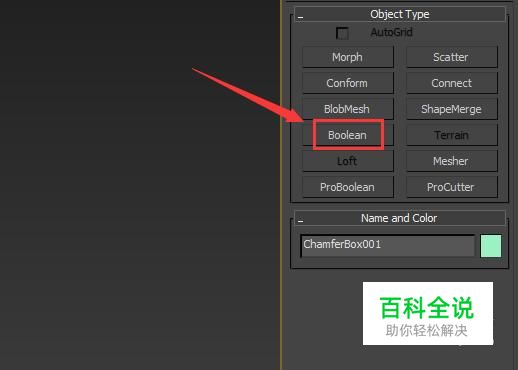The width and height of the screenshot is (518, 370).
Task: Click the Connect button
Action: click(x=452, y=83)
